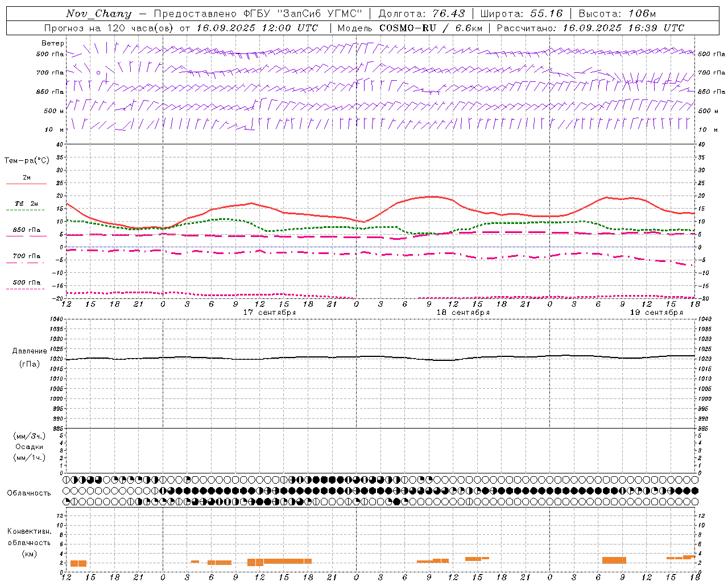
Task: Click the "Облачность" cloud cover row label
Action: click(29, 493)
